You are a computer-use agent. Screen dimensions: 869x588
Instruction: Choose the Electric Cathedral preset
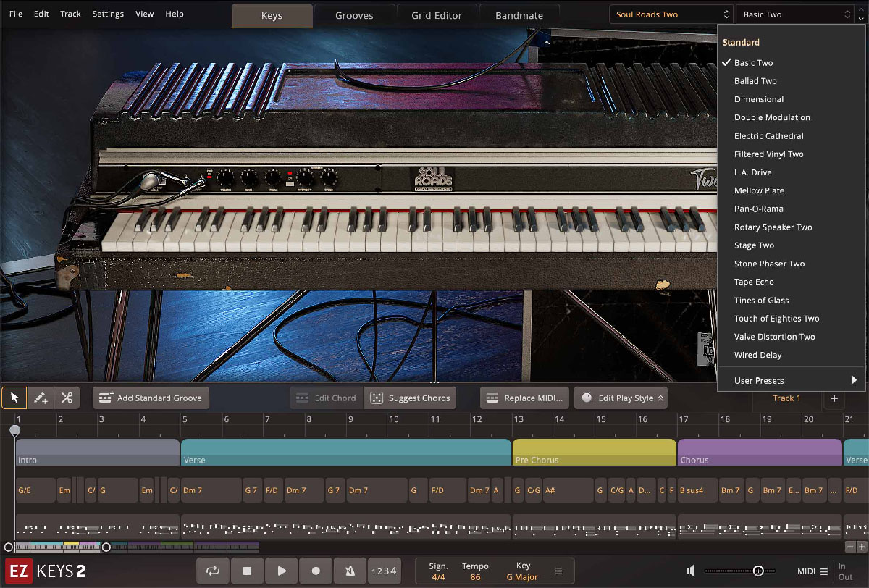792,136
